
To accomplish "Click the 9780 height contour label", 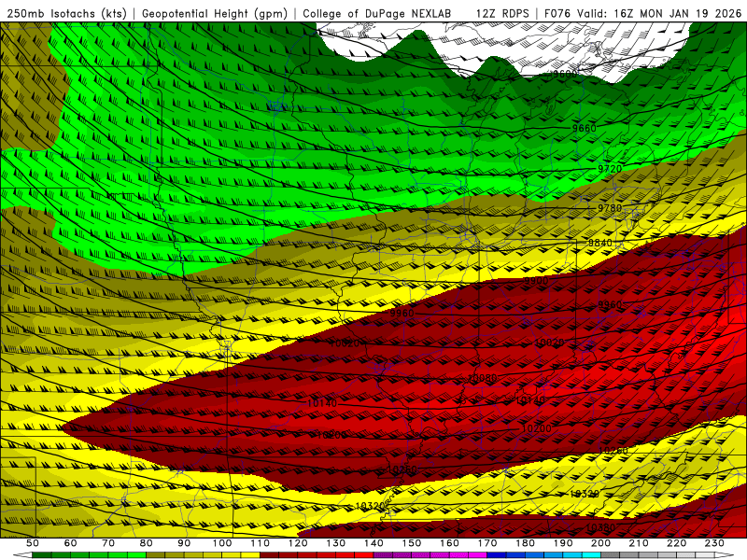I will (610, 208).
